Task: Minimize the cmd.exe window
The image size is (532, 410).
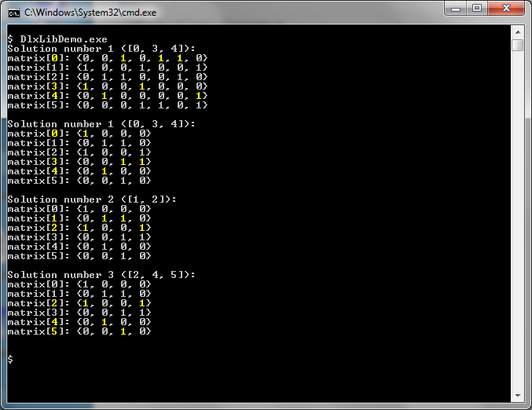Action: (456, 8)
